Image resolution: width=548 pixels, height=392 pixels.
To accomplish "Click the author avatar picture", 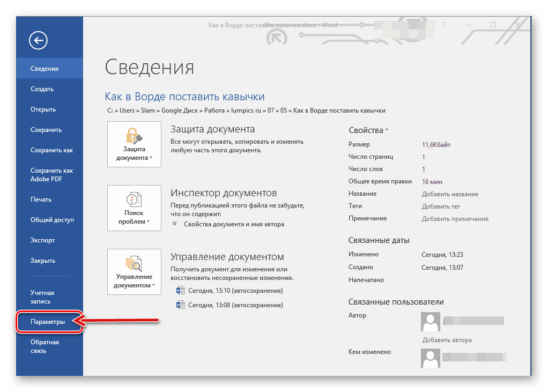I will [431, 322].
